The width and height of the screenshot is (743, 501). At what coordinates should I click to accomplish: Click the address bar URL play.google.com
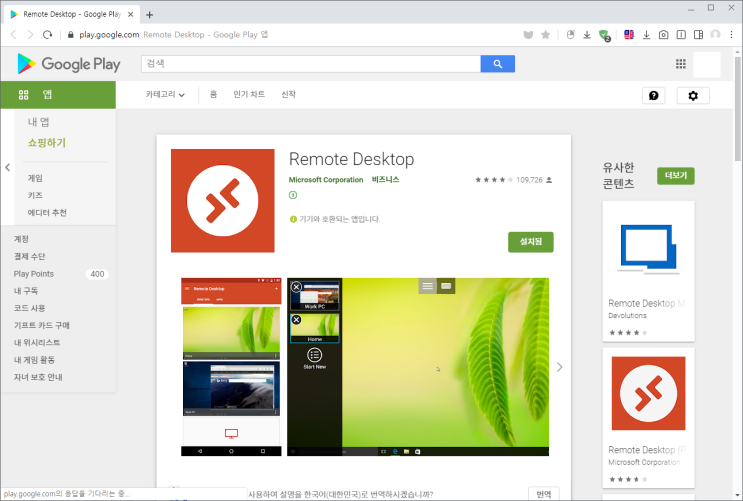109,35
